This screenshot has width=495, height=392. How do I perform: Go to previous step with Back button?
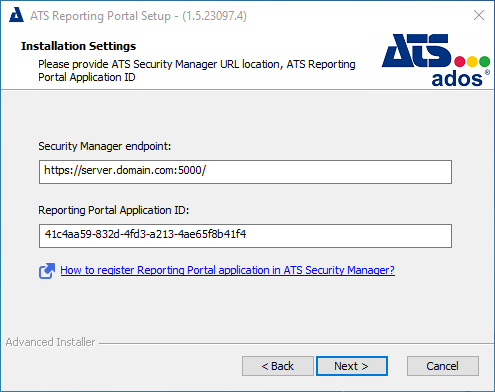tap(278, 366)
